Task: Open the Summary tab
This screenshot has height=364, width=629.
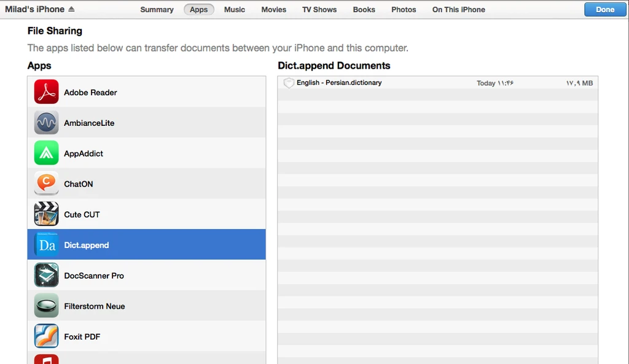Action: coord(157,10)
